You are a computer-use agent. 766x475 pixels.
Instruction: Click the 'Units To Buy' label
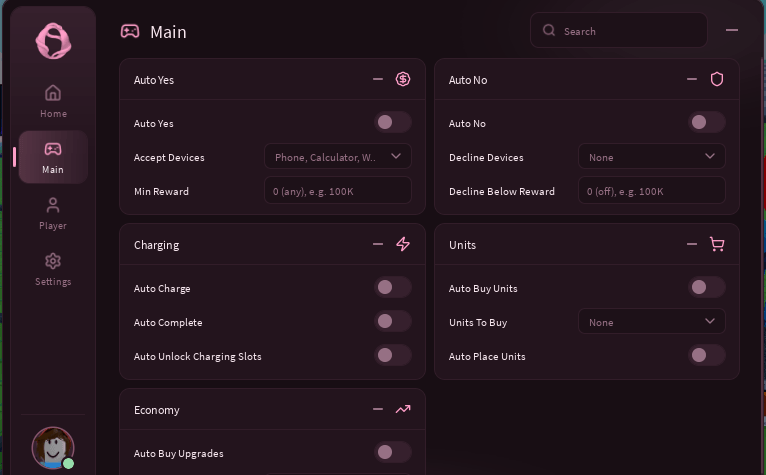tap(478, 323)
